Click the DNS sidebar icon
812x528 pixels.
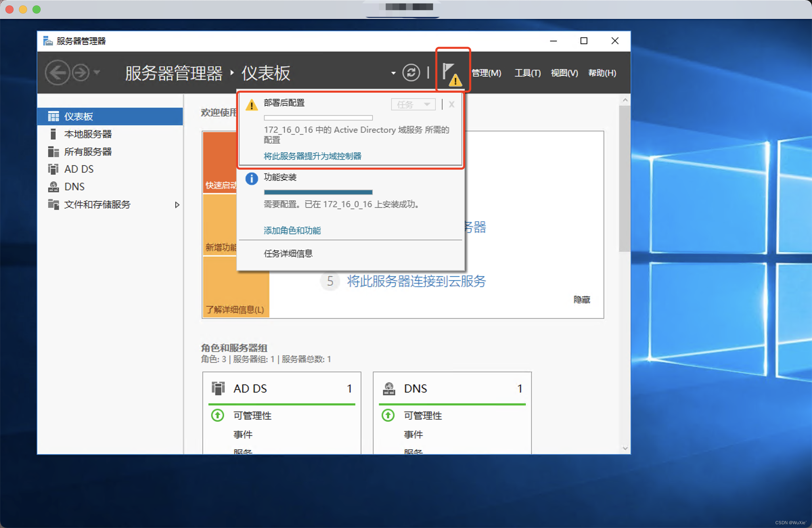(x=53, y=187)
